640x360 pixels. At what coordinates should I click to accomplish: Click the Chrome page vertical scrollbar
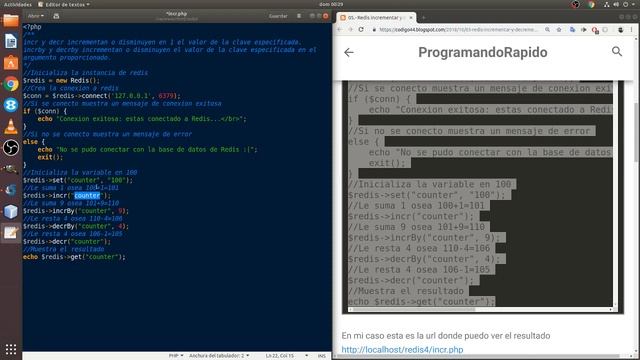click(x=636, y=132)
